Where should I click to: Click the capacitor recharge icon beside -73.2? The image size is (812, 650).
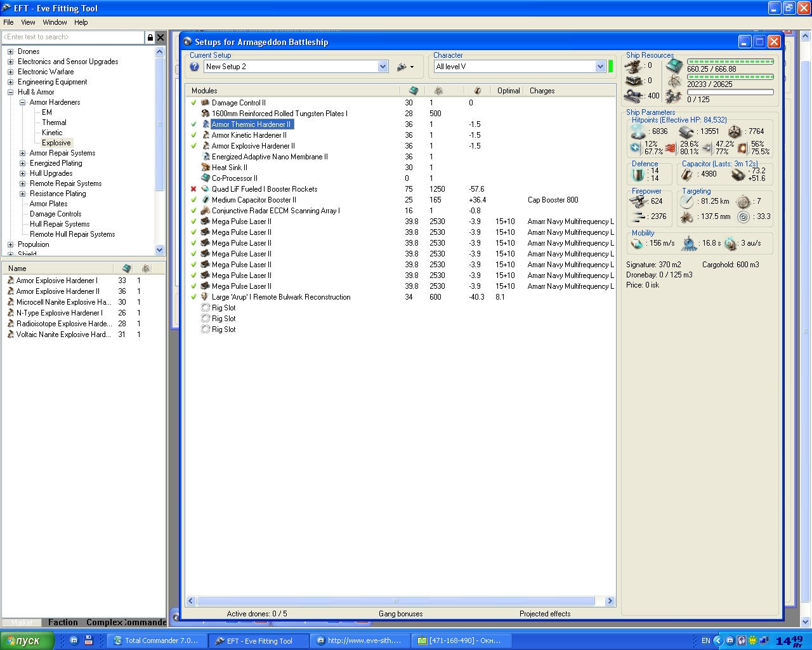pyautogui.click(x=738, y=175)
